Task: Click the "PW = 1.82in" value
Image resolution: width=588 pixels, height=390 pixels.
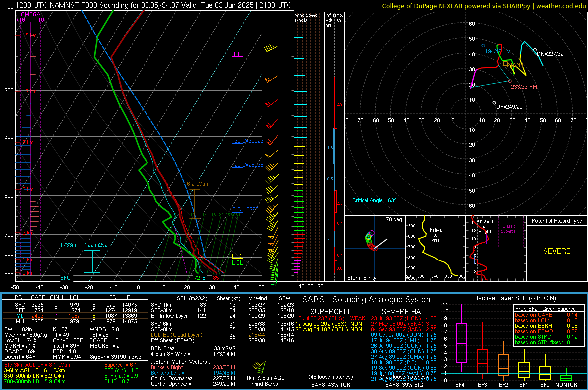Action: coord(18,329)
